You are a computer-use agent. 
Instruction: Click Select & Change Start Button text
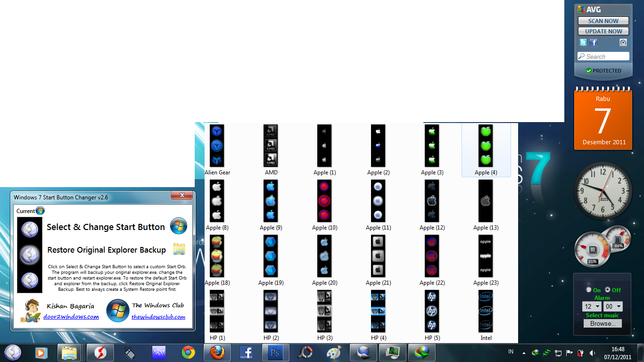106,227
